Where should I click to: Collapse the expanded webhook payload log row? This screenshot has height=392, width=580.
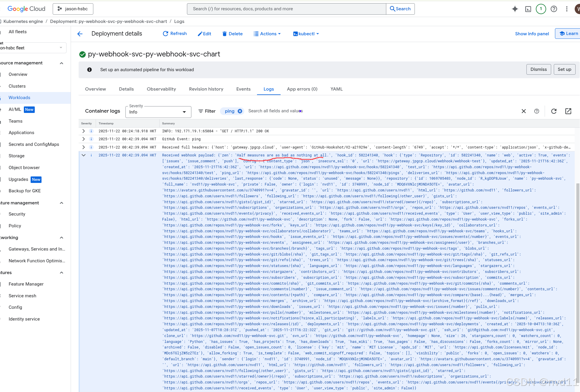click(x=84, y=155)
